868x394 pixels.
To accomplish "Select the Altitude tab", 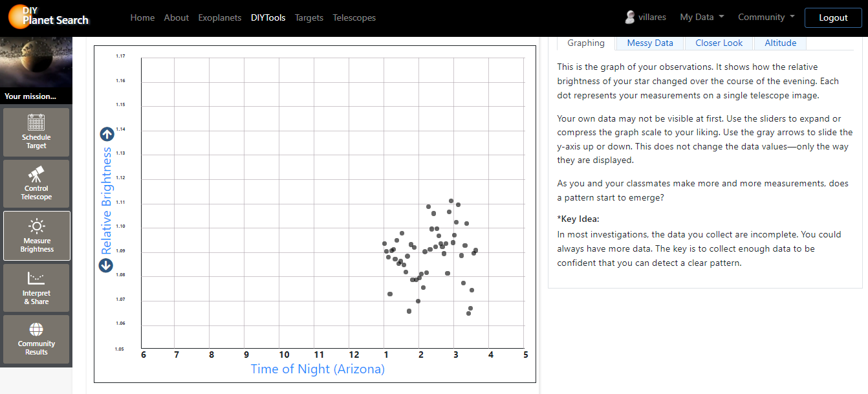I will click(780, 43).
